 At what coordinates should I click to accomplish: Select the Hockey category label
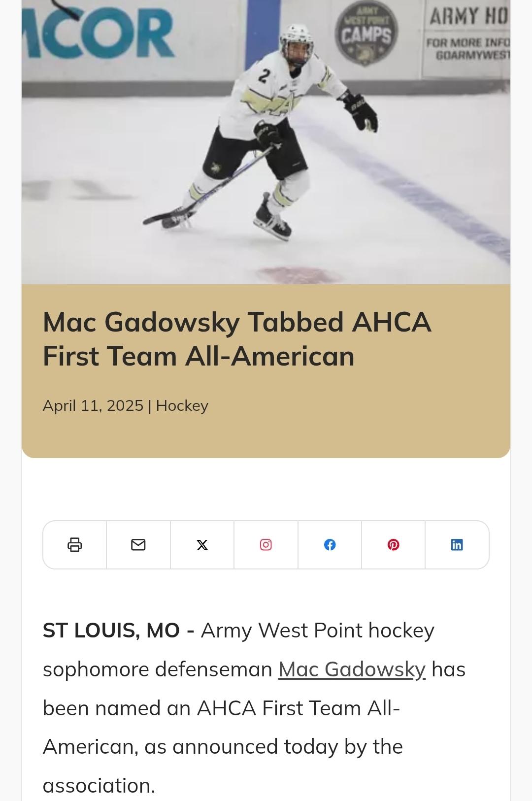click(x=182, y=406)
